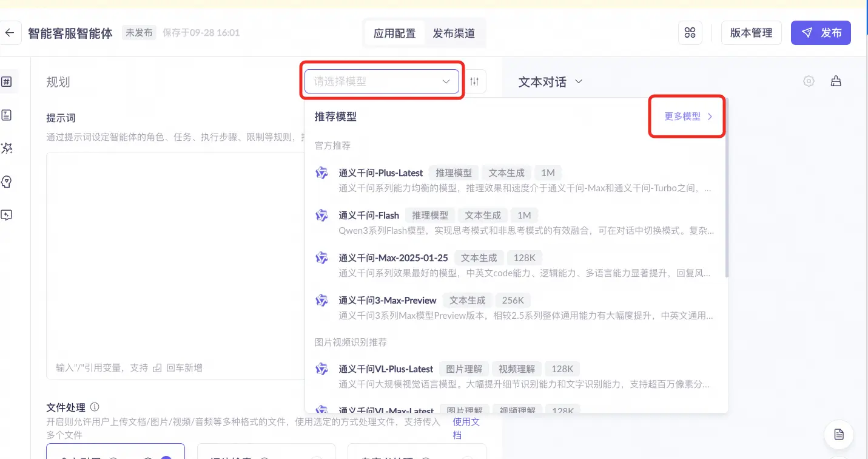Open the 请选择模型 model dropdown
Viewport: 868px width, 459px height.
click(x=382, y=81)
